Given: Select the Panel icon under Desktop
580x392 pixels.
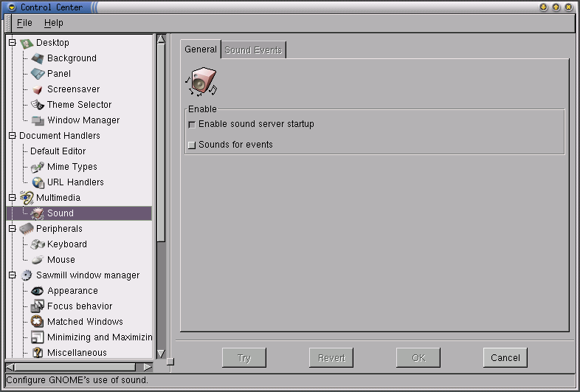Looking at the screenshot, I should tap(38, 74).
